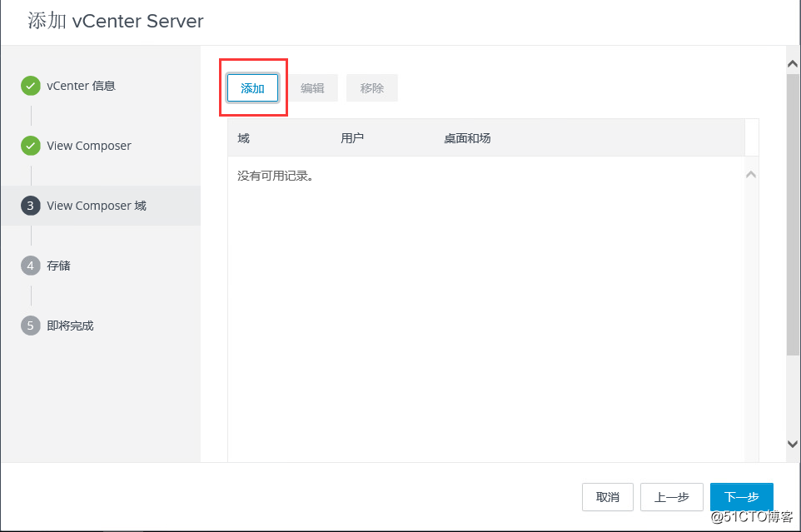Click the dialog vertical scrollbar thumb
This screenshot has height=532, width=801.
tap(793, 215)
